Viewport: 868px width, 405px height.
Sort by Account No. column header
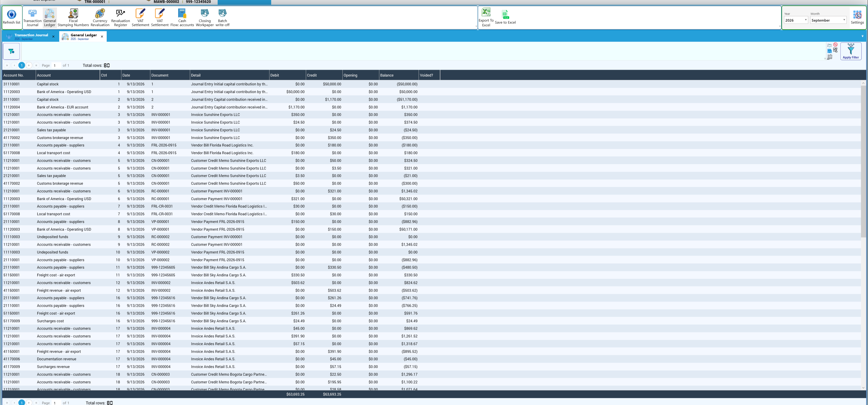(x=19, y=75)
